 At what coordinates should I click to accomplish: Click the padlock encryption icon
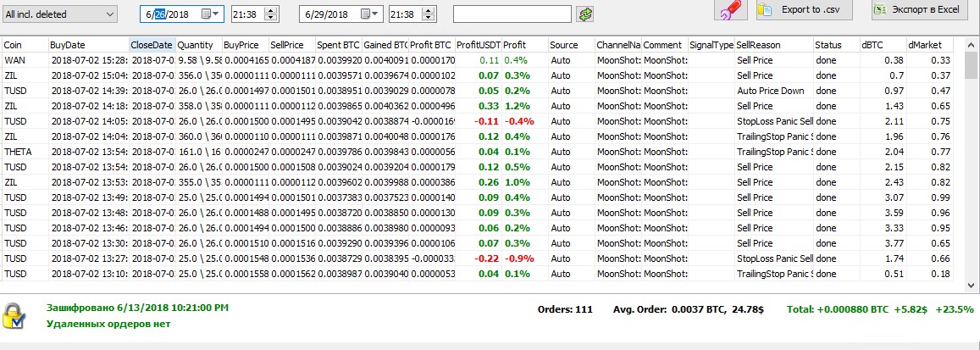point(13,316)
